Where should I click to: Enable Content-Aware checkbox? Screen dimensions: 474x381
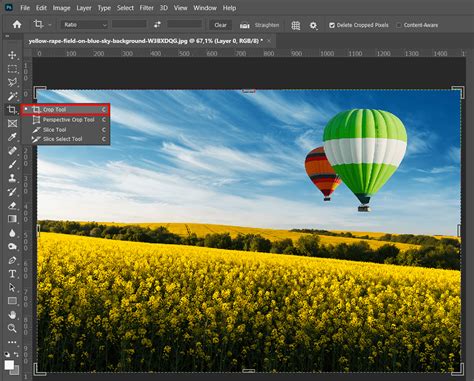[399, 25]
